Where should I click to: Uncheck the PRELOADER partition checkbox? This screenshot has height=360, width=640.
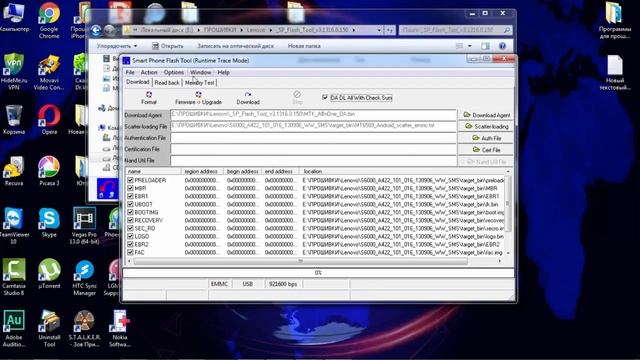(x=130, y=180)
